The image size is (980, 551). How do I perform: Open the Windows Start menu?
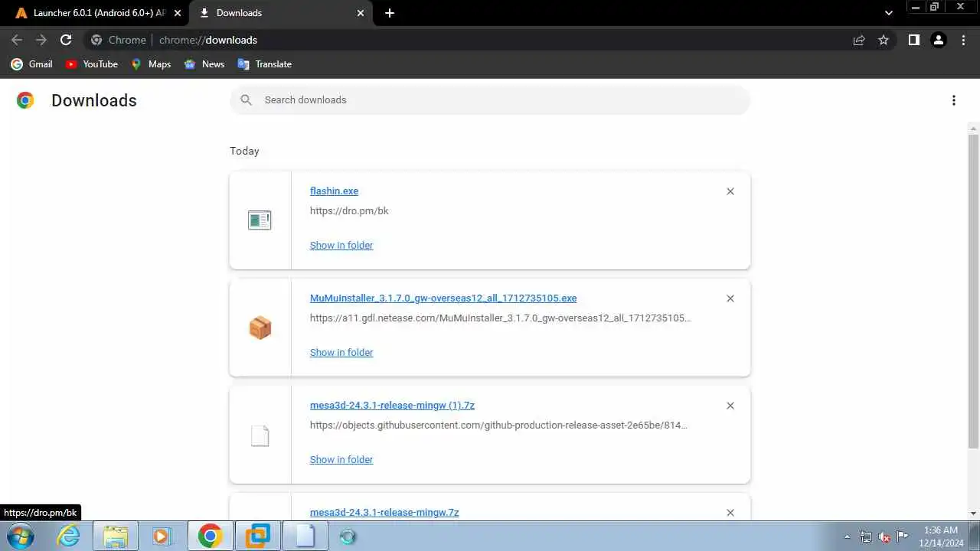point(21,536)
